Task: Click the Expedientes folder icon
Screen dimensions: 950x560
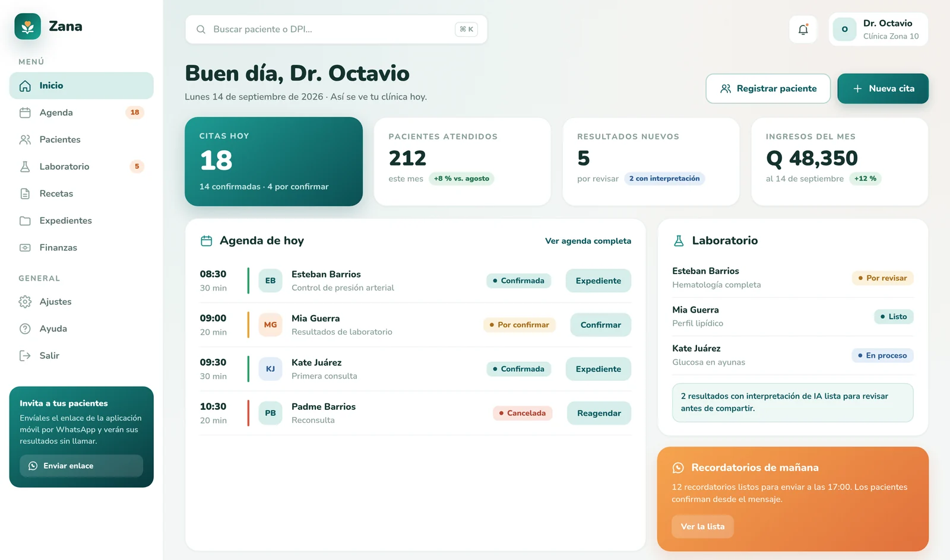Action: 25,221
